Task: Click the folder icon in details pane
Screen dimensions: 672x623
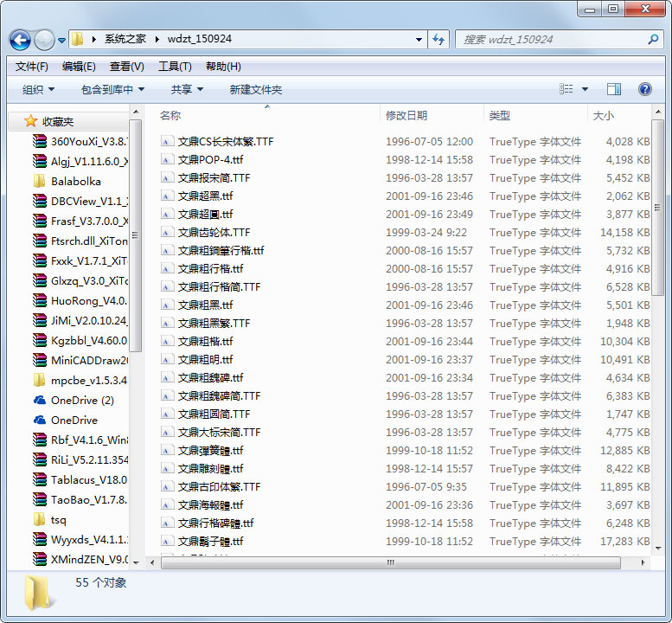Action: point(39,593)
